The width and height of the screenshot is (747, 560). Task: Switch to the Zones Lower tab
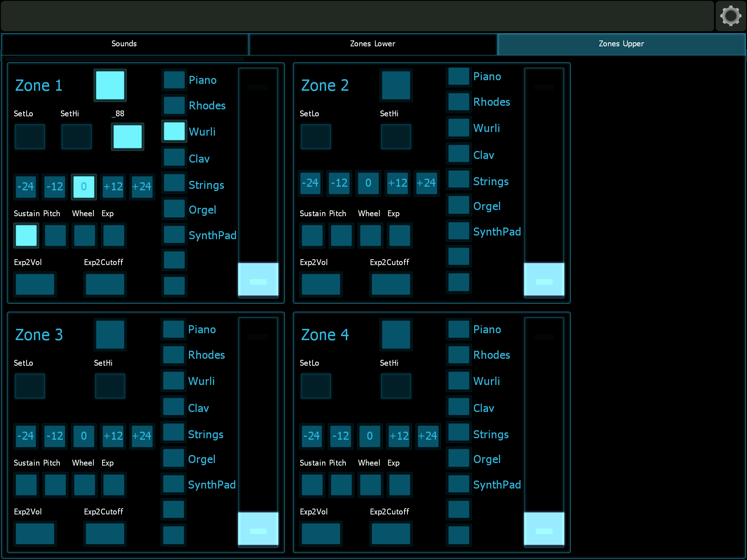coord(373,44)
